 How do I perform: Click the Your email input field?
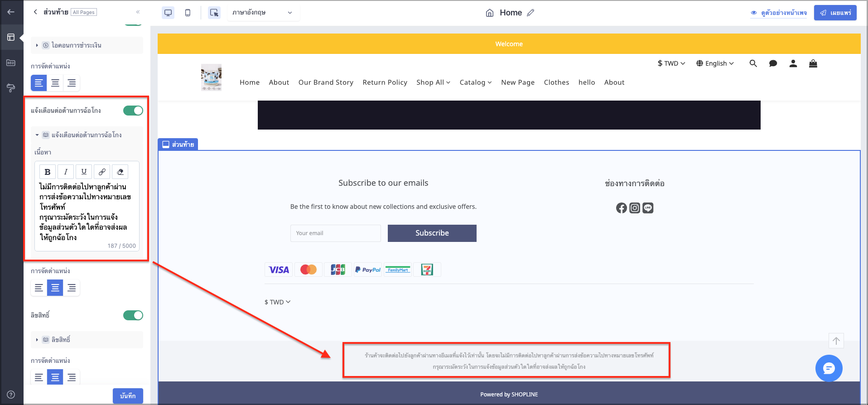pos(336,233)
